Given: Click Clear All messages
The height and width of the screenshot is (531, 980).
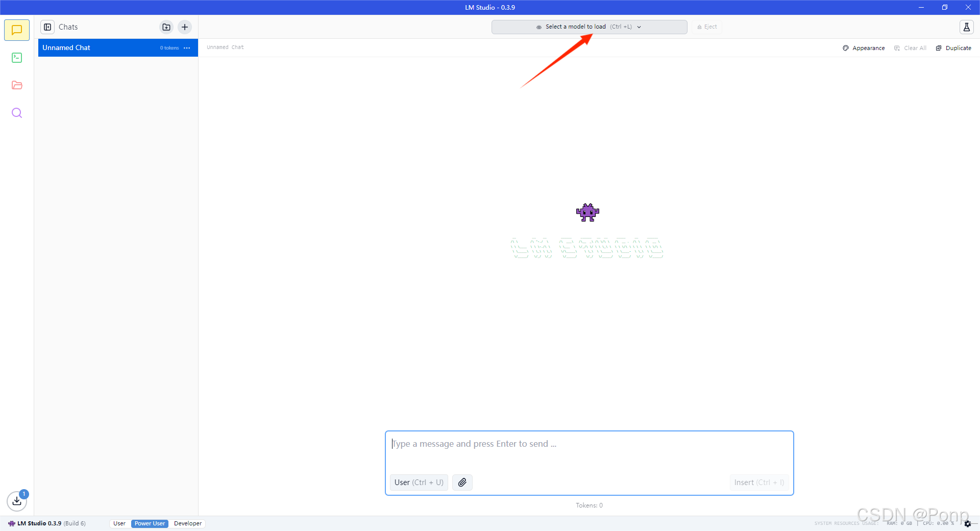Looking at the screenshot, I should pos(910,48).
